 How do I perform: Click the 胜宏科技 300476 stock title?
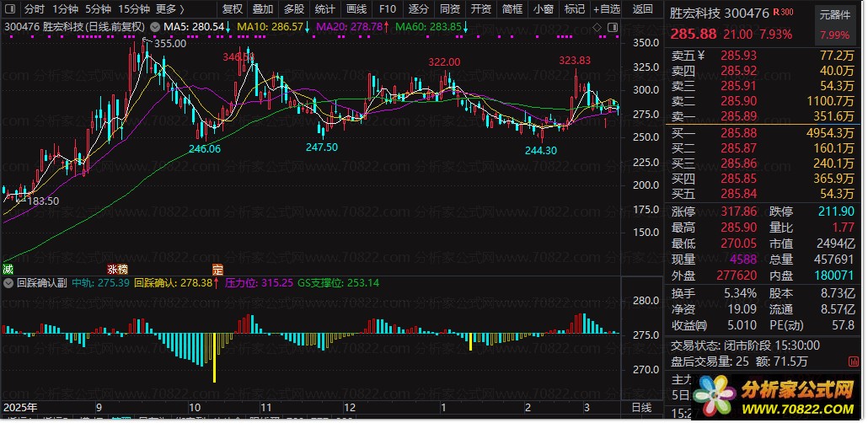(x=720, y=12)
